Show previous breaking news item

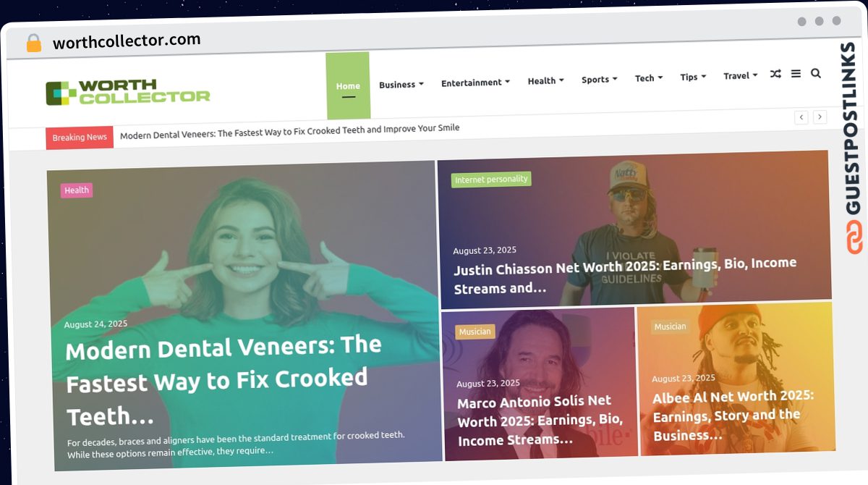(x=801, y=117)
